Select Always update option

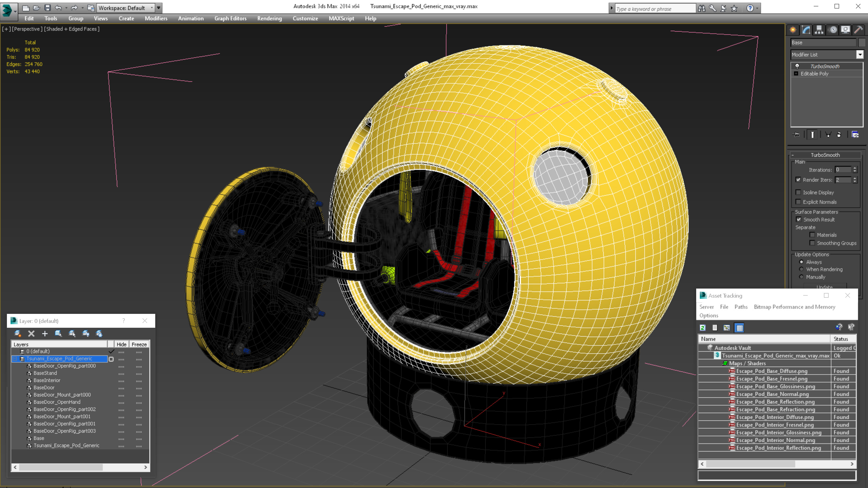coord(801,262)
